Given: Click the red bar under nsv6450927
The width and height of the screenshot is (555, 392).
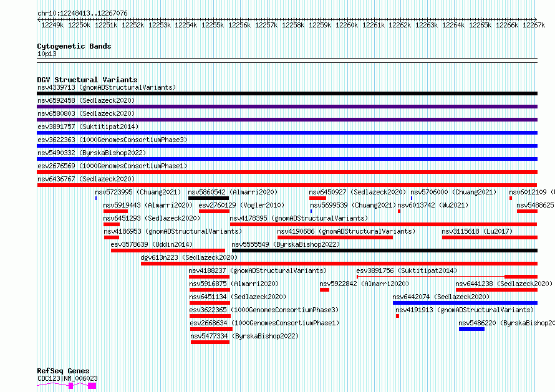Looking at the screenshot, I should pos(317,198).
